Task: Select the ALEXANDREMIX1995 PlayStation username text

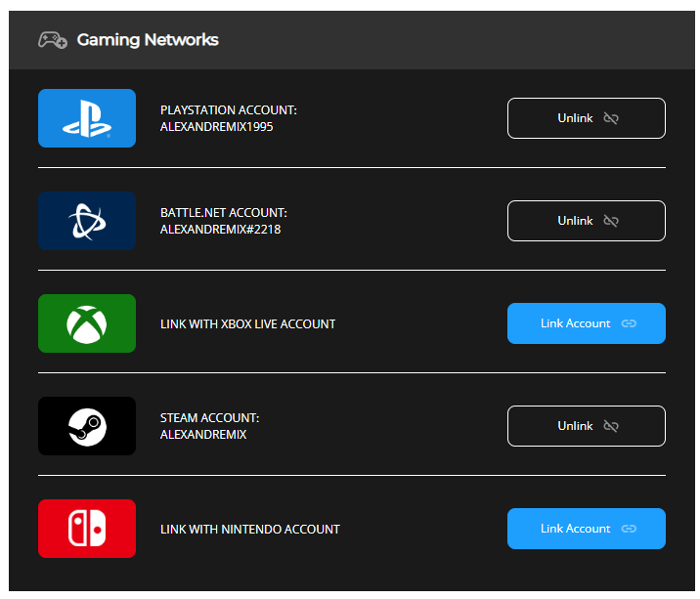Action: (216, 127)
